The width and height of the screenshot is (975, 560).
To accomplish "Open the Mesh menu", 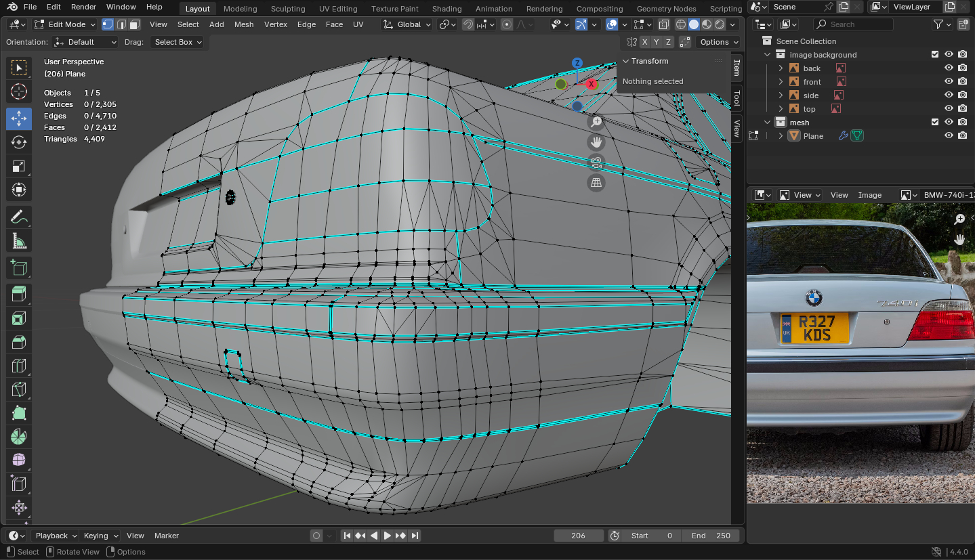I will [x=244, y=24].
